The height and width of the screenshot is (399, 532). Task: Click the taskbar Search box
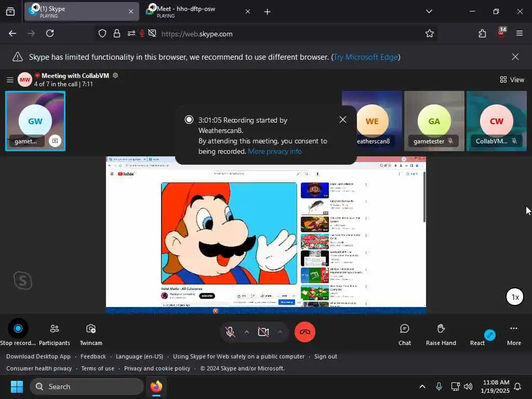87,387
